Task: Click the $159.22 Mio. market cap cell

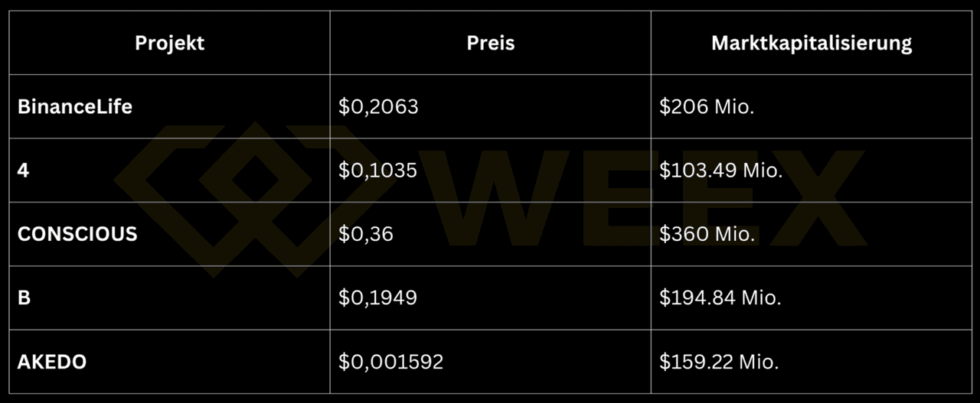Action: [719, 361]
